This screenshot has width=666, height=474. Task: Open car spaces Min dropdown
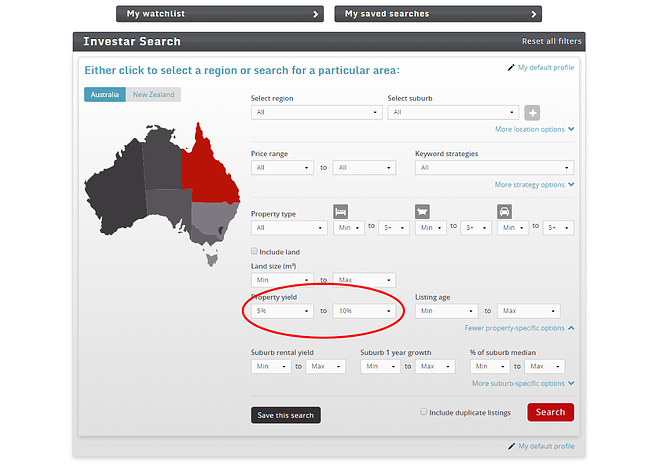tap(513, 228)
